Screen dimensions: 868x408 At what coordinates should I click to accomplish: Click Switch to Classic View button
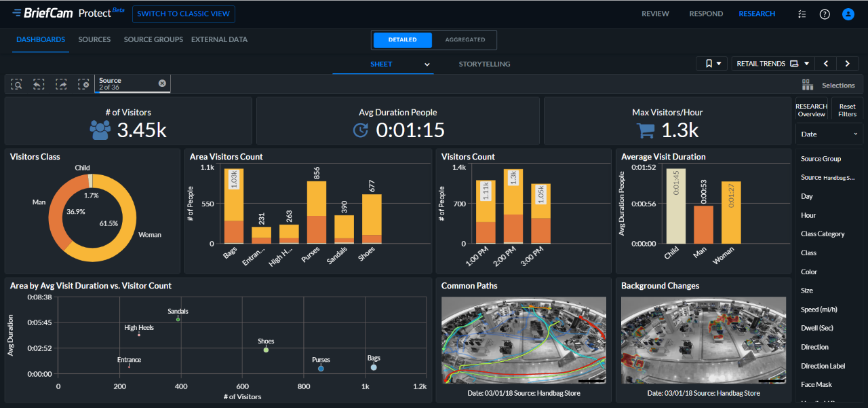pos(184,14)
